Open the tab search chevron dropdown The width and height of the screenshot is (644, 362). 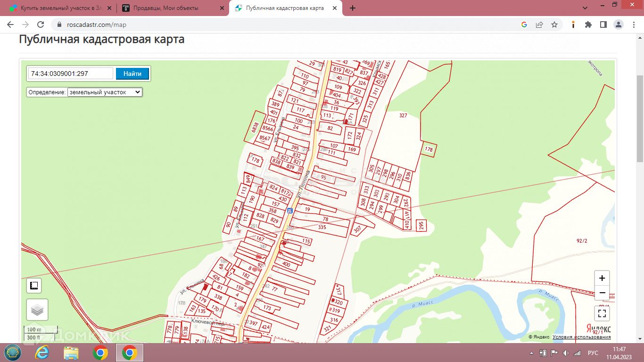(585, 8)
